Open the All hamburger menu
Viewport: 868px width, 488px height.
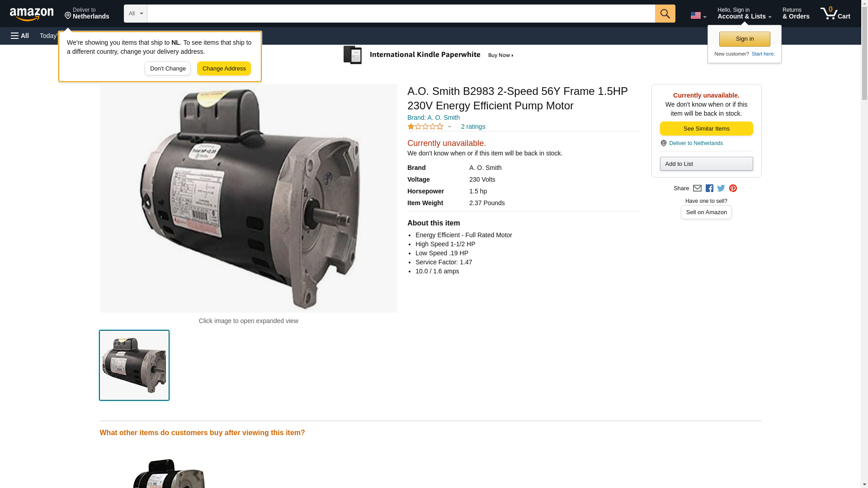tap(20, 36)
